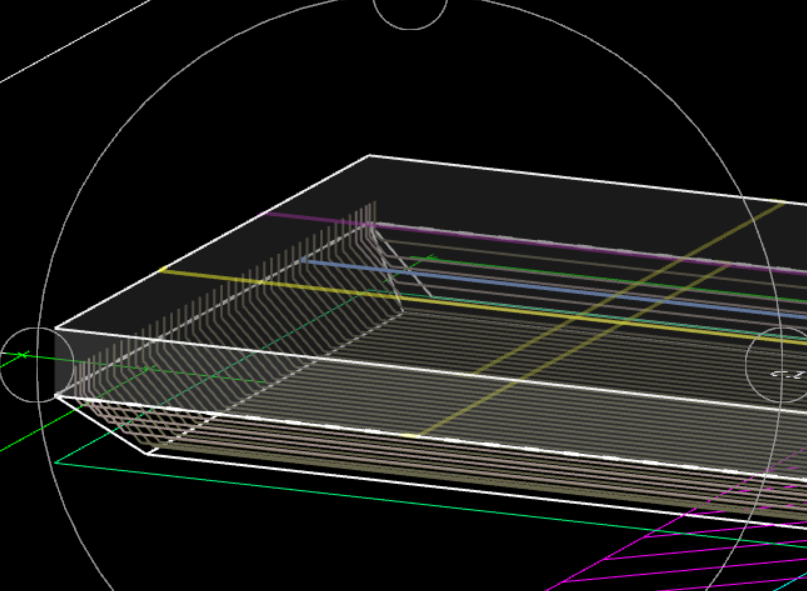Click the left orbit handle circle on arcball
807x591 pixels.
[x=37, y=364]
